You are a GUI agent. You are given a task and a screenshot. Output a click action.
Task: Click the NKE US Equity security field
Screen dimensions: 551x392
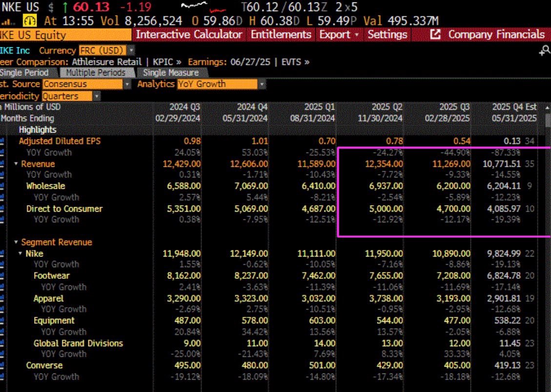(x=65, y=35)
